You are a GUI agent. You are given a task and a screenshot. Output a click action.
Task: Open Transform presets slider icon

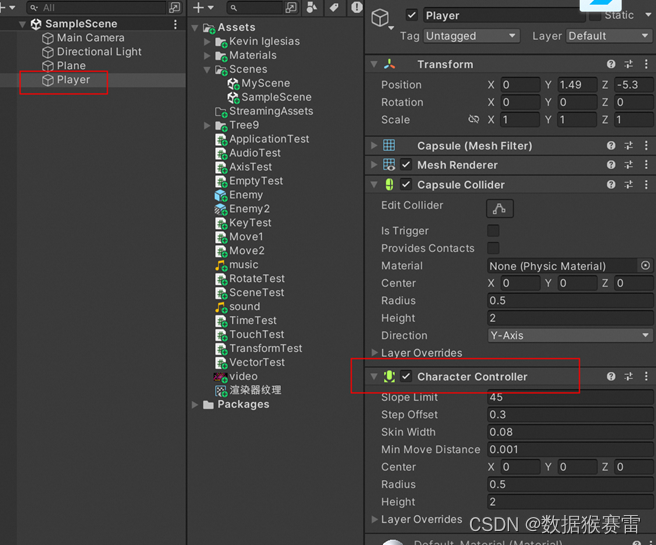(628, 64)
